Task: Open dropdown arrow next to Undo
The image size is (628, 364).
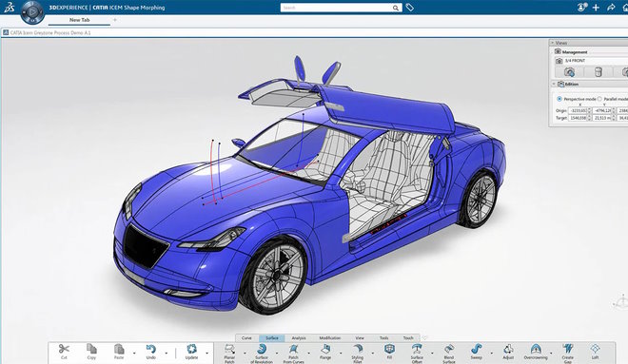Action: pos(167,353)
